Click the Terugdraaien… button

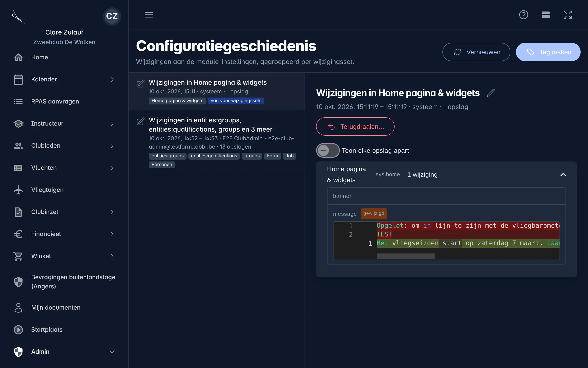tap(355, 126)
